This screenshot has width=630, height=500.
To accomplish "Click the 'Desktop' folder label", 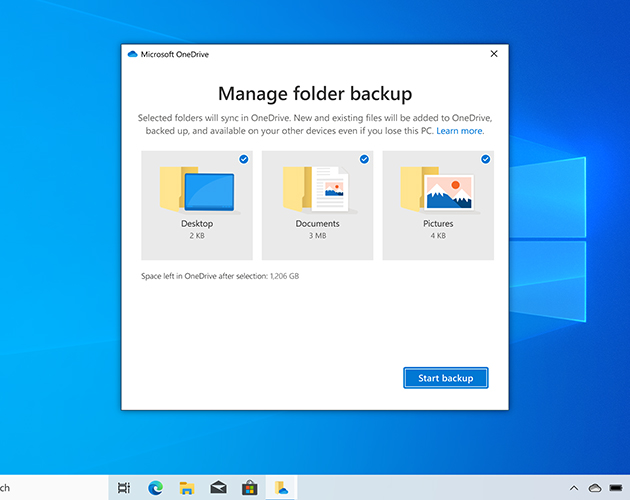I will point(197,223).
